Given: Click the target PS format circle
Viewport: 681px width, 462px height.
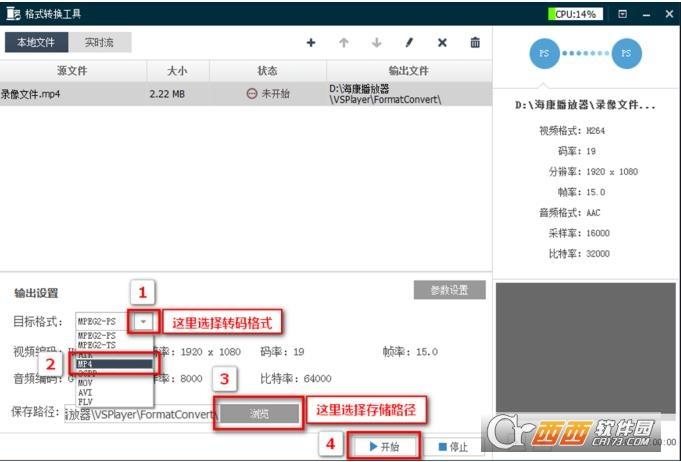Looking at the screenshot, I should pyautogui.click(x=626, y=53).
